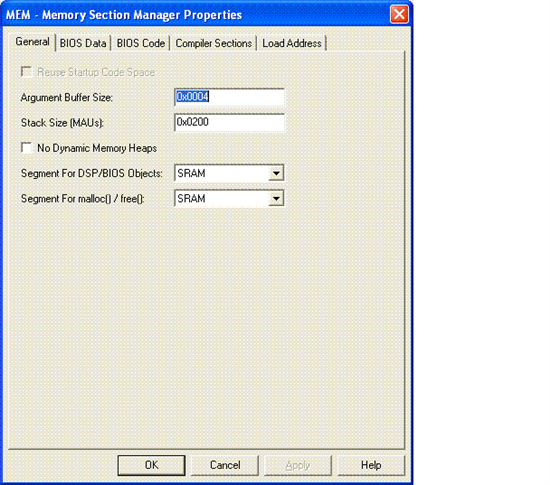Screen dimensions: 550x485
Task: Confirm settings with the OK button
Action: [151, 465]
